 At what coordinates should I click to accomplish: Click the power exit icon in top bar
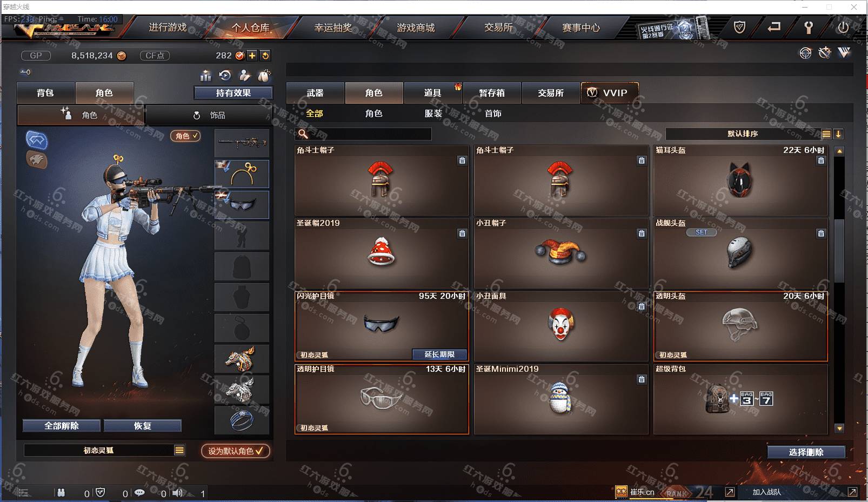(843, 27)
